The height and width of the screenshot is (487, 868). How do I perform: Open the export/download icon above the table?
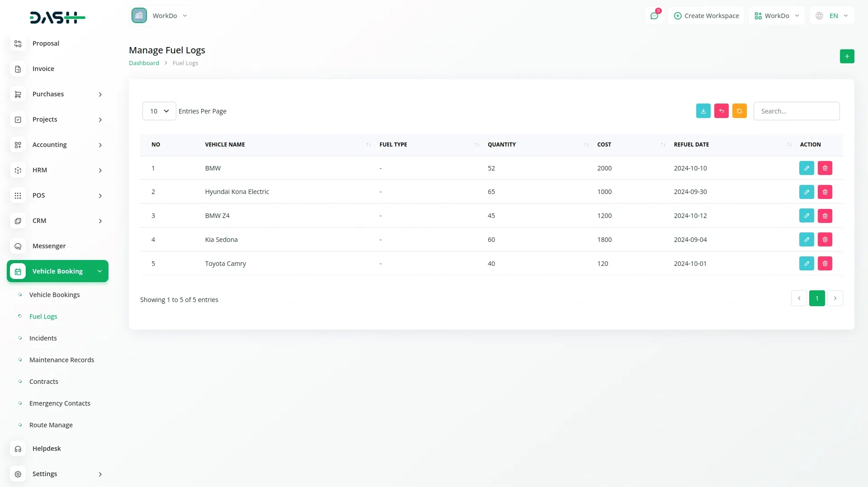[x=703, y=111]
